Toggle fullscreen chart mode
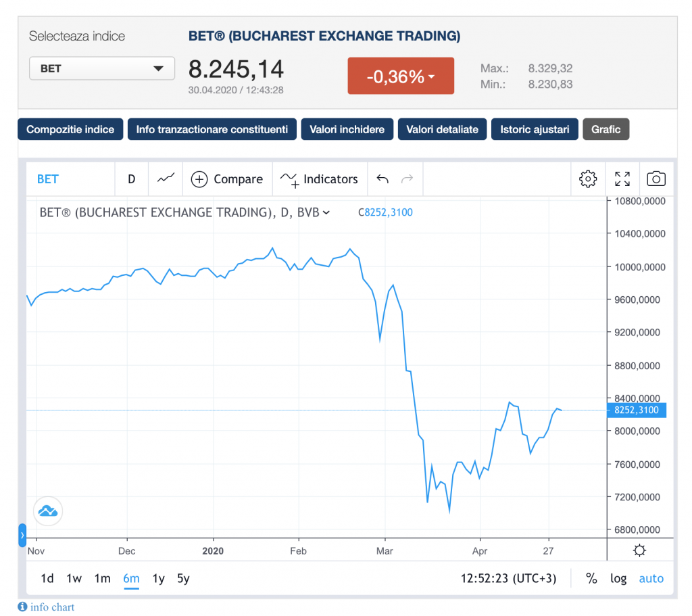The image size is (692, 616). coord(622,179)
